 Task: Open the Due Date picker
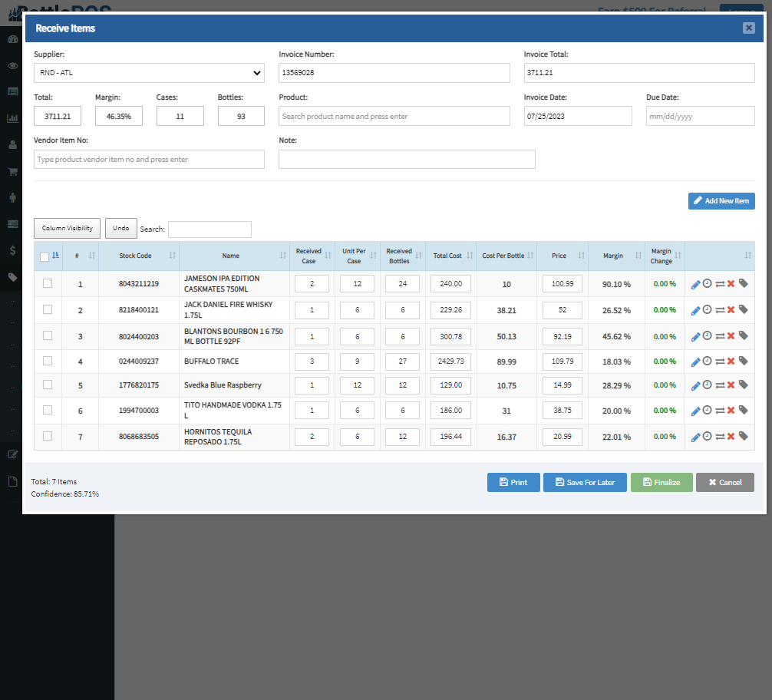701,116
